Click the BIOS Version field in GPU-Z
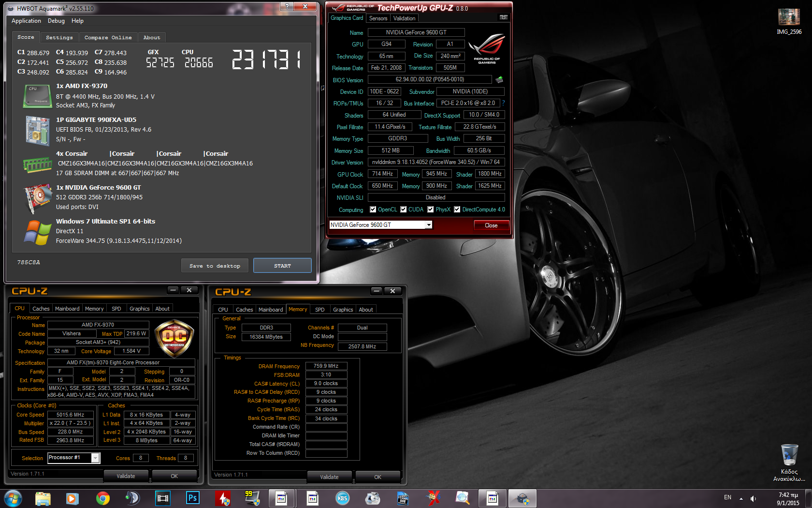Image resolution: width=812 pixels, height=508 pixels. coord(430,79)
